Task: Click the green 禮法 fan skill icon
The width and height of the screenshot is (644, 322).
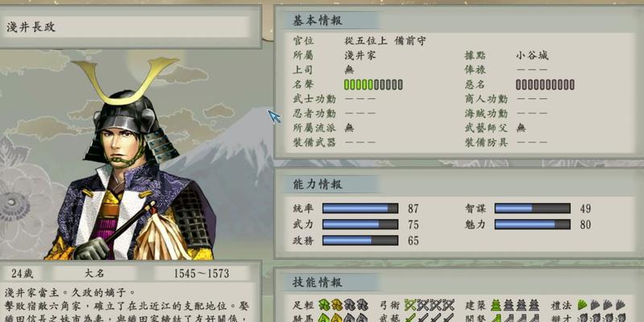Action: coord(582,305)
